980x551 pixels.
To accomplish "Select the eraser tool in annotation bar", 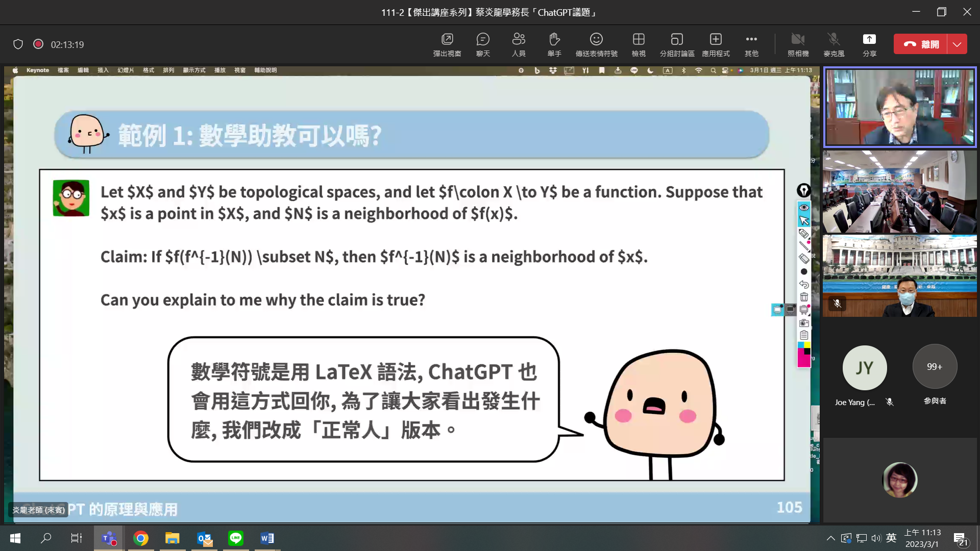I will tap(804, 259).
